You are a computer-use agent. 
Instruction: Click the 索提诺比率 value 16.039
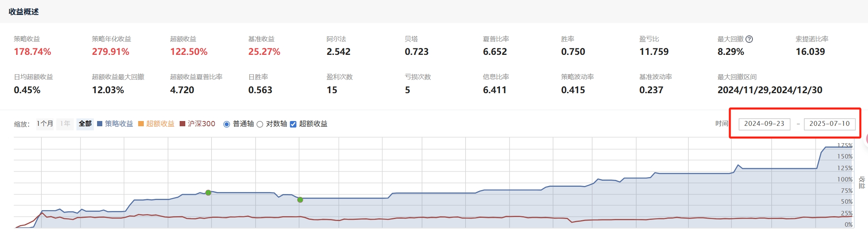pyautogui.click(x=810, y=52)
